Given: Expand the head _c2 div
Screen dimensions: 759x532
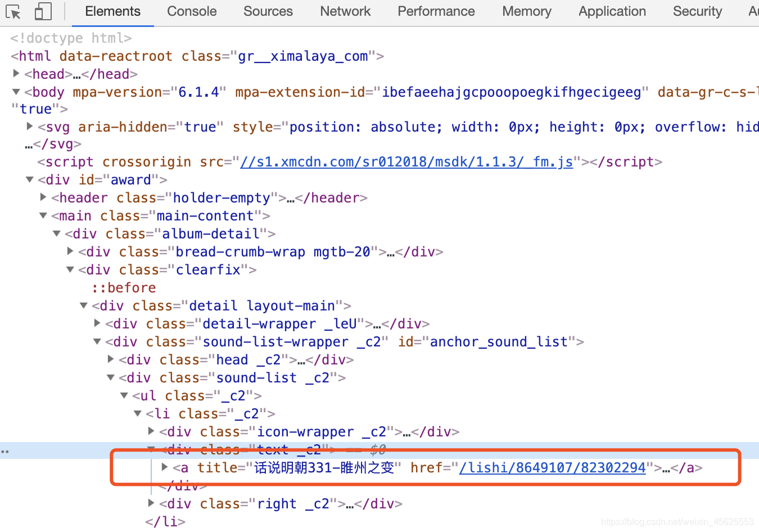Looking at the screenshot, I should pyautogui.click(x=111, y=359).
